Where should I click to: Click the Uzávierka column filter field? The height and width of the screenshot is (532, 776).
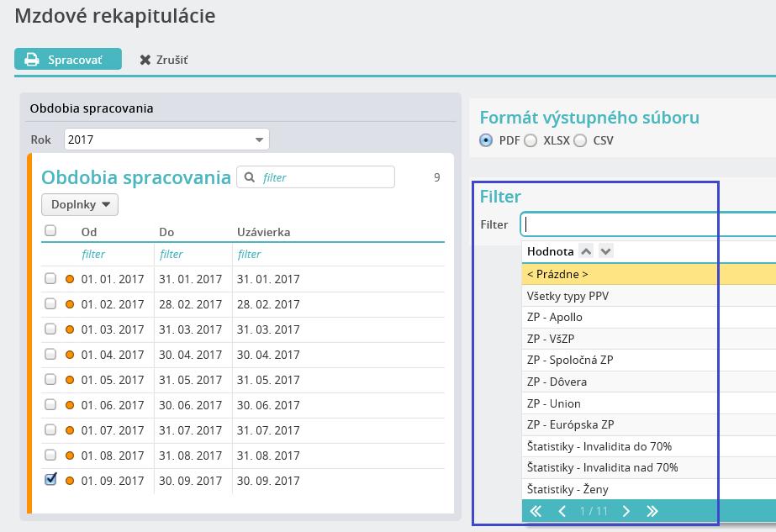339,255
